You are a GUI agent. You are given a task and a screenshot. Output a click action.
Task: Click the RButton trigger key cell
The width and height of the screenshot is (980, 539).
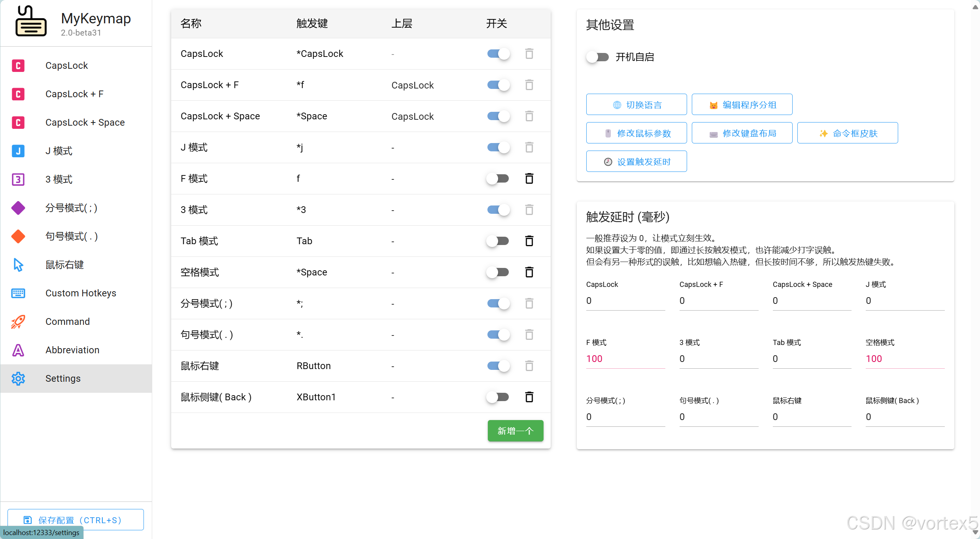pyautogui.click(x=313, y=366)
